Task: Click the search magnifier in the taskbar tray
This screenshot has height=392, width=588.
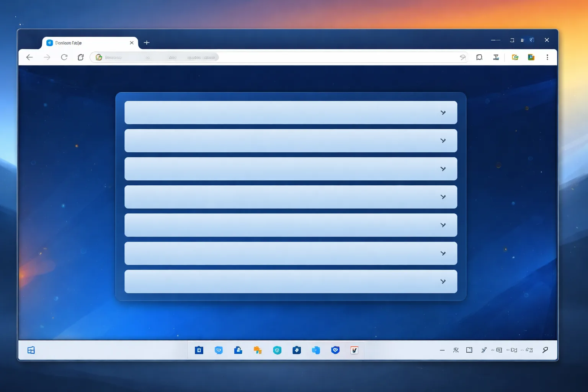Action: [x=545, y=350]
